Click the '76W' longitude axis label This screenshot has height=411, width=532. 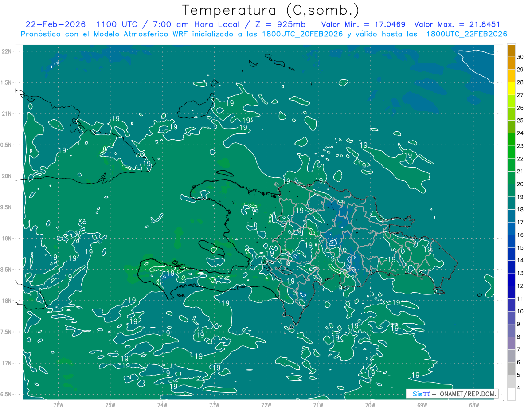[x=58, y=405]
